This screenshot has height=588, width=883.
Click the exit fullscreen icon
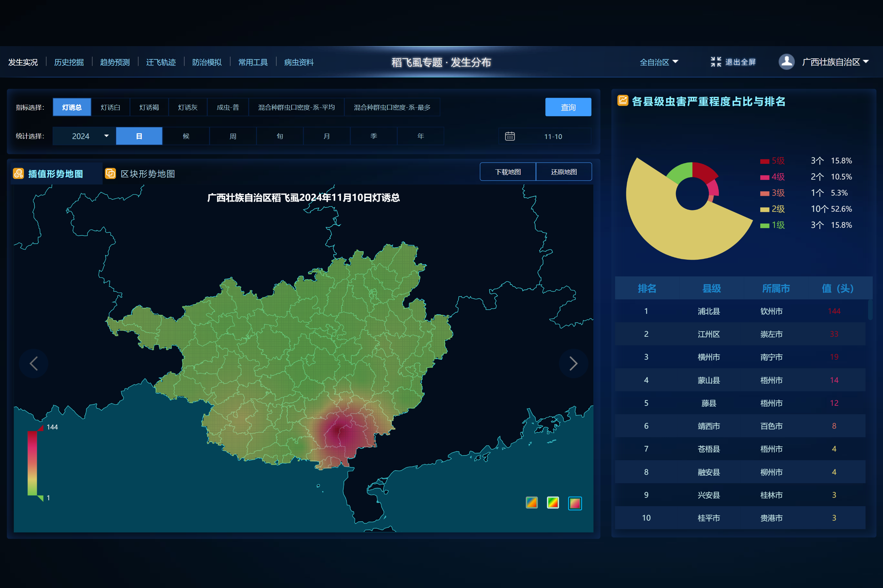[x=716, y=62]
